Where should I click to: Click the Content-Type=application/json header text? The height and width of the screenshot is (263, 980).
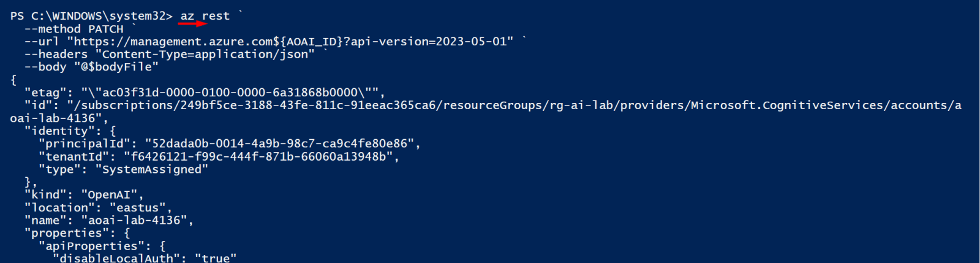pos(205,55)
